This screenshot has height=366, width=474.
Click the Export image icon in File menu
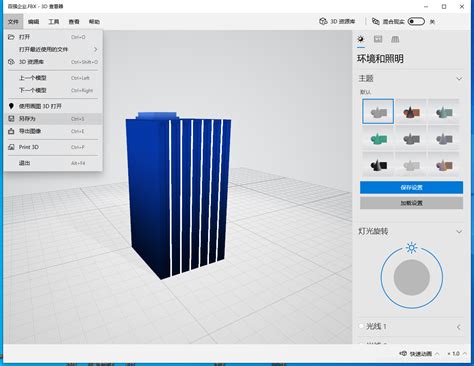point(11,131)
